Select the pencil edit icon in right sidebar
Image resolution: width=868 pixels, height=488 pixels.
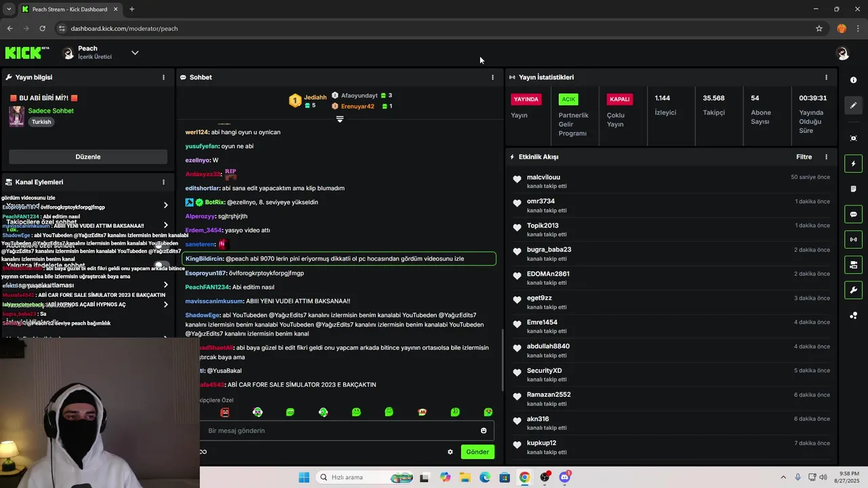point(853,105)
